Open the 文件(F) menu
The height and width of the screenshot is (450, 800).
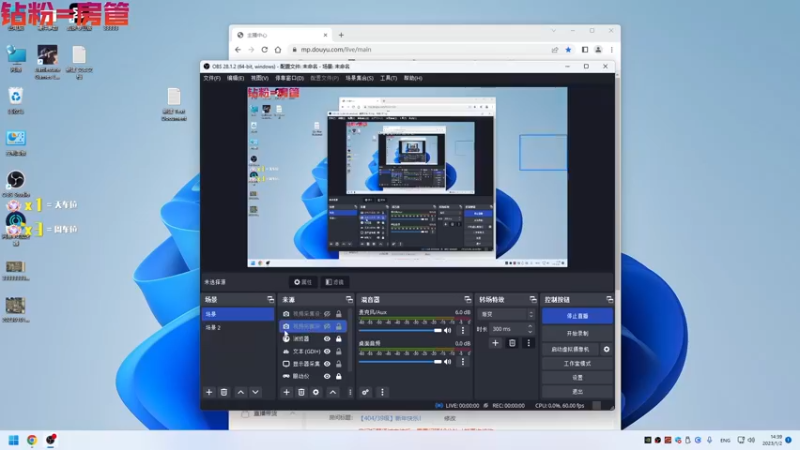coord(212,78)
